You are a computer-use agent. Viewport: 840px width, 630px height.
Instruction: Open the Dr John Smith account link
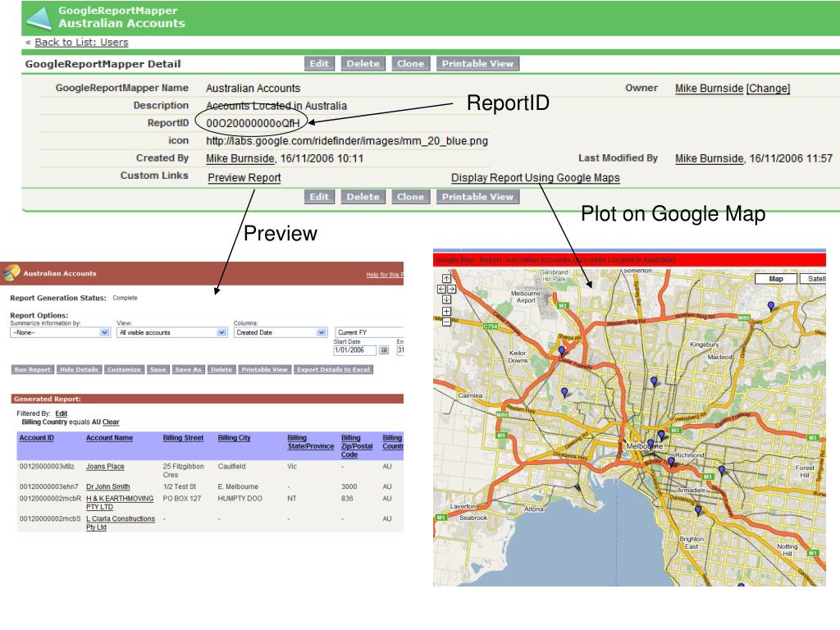pos(107,487)
